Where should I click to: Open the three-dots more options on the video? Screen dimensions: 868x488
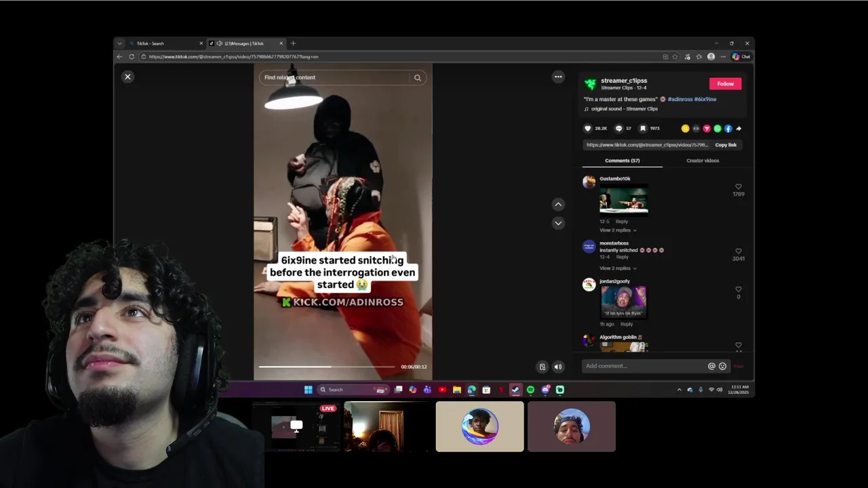(558, 77)
